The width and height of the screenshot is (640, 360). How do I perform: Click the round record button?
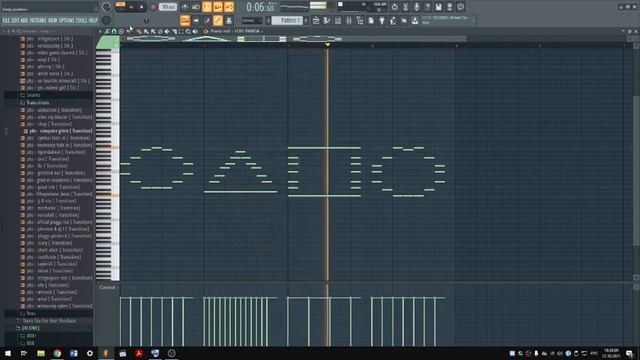point(153,7)
